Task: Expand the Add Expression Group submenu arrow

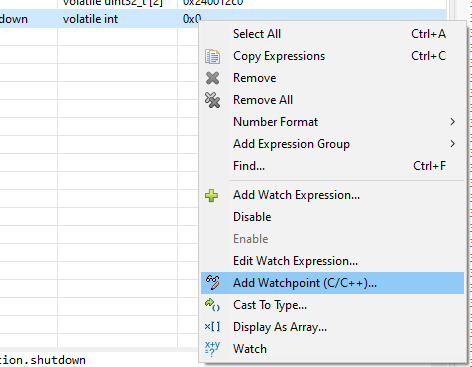Action: [452, 144]
